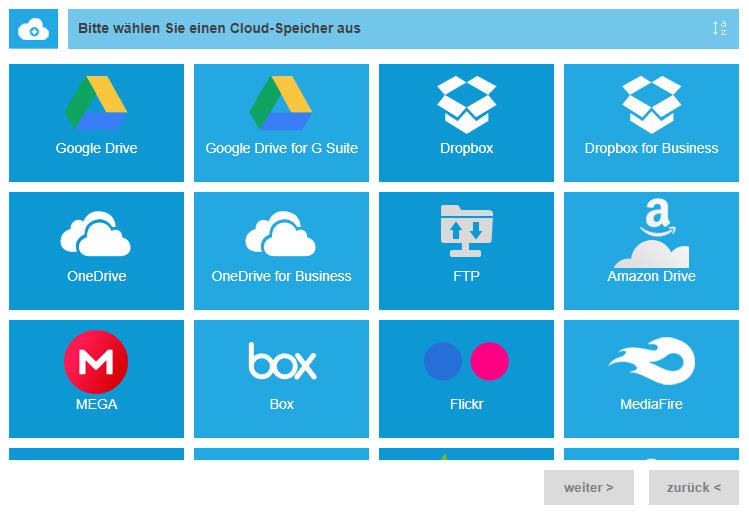The image size is (749, 514).
Task: Click the cloud logo icon in header
Action: pos(33,29)
